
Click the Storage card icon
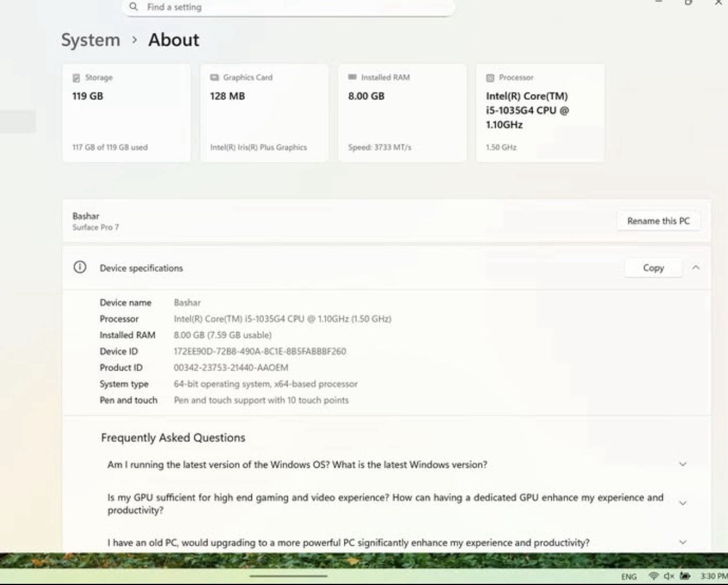pyautogui.click(x=76, y=77)
